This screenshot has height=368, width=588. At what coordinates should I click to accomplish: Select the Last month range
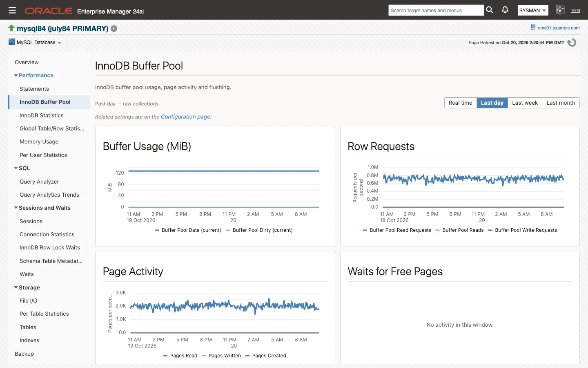(561, 103)
